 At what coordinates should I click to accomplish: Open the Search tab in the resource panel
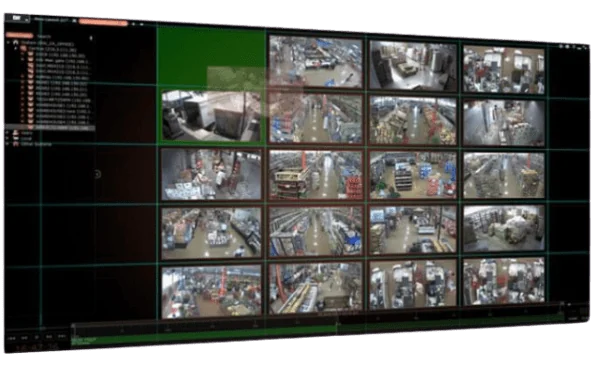pos(44,36)
